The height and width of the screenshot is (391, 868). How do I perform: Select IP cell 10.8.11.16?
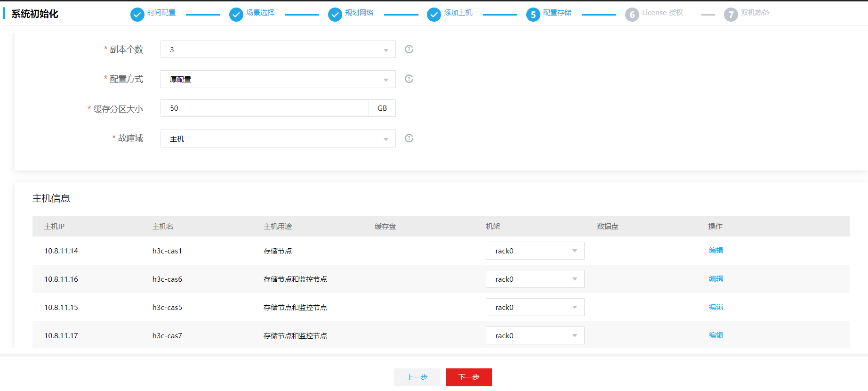[61, 279]
